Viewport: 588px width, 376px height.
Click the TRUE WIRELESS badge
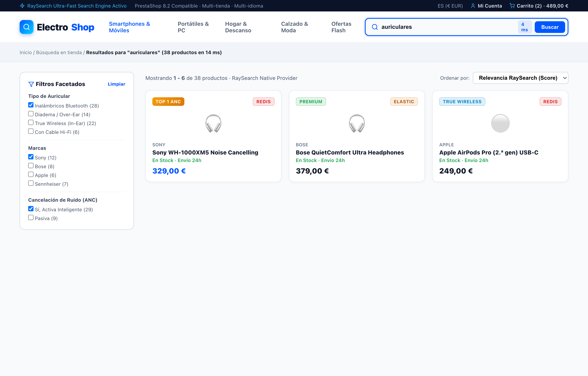pos(462,101)
